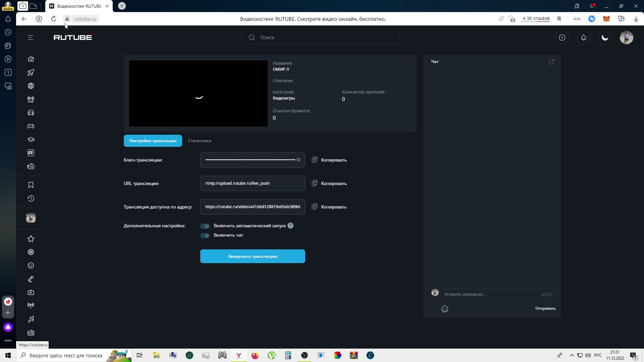Open the user profile avatar menu

tap(626, 38)
